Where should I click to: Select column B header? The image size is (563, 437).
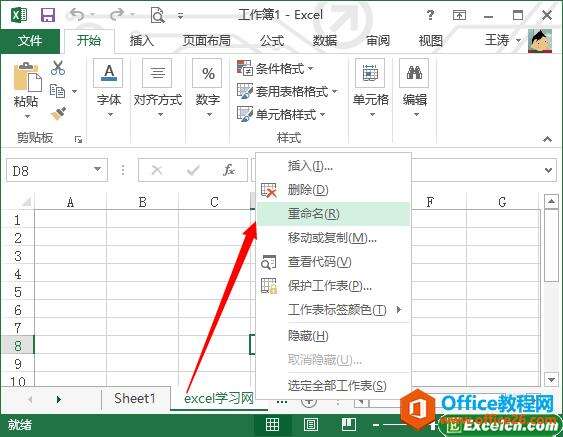[143, 202]
